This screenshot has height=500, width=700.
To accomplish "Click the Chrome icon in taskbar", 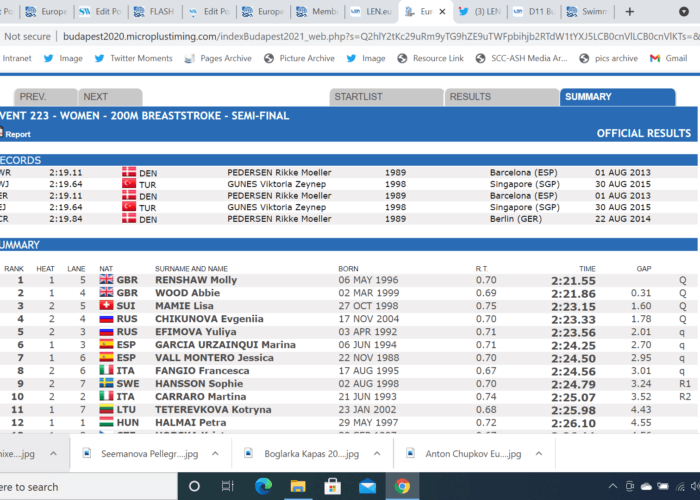I will (x=402, y=487).
